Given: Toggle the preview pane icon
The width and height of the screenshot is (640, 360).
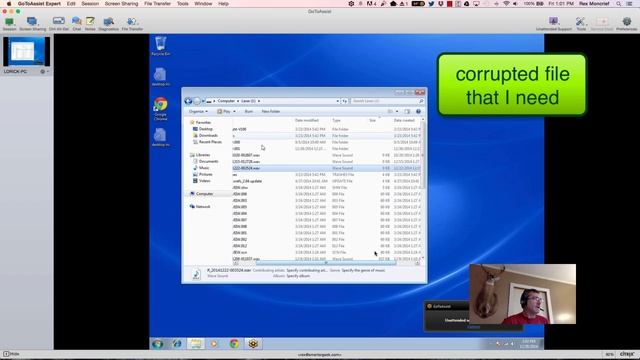Looking at the screenshot, I should tap(407, 111).
